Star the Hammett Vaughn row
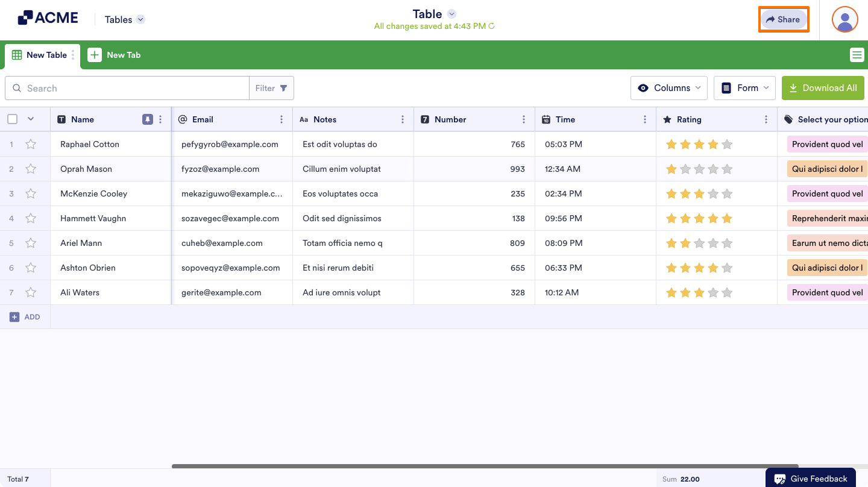The width and height of the screenshot is (868, 487). click(31, 218)
